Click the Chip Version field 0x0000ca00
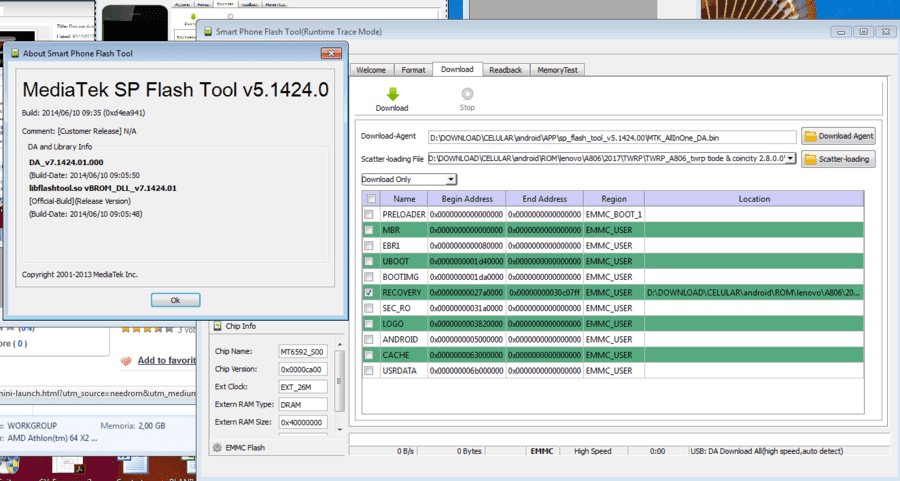 pos(302,369)
